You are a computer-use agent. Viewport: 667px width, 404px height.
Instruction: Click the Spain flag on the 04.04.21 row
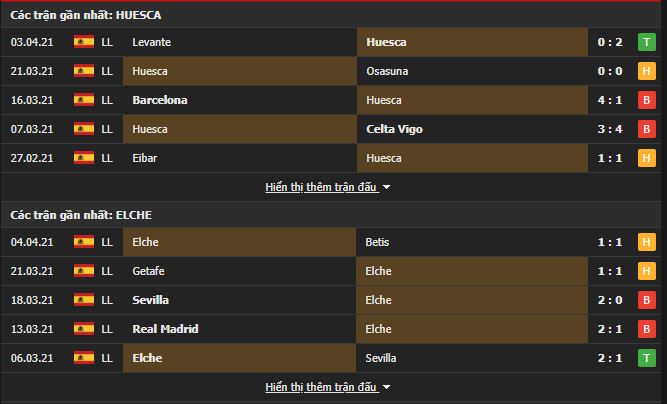coord(84,242)
